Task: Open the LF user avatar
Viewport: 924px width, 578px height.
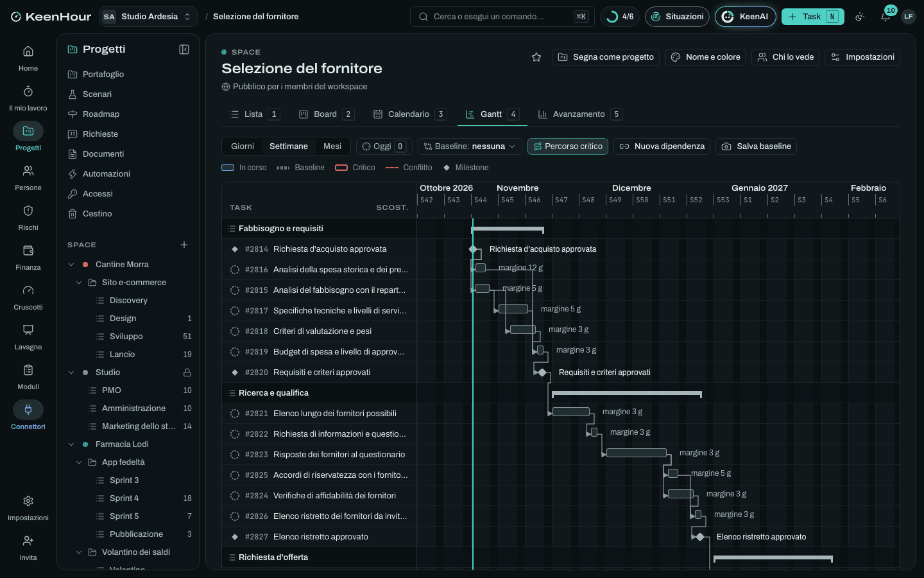Action: [909, 17]
